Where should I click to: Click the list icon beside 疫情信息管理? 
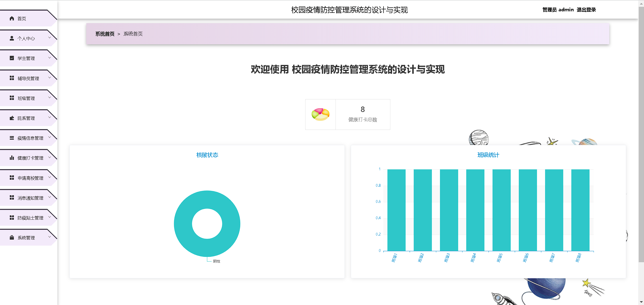(x=12, y=138)
